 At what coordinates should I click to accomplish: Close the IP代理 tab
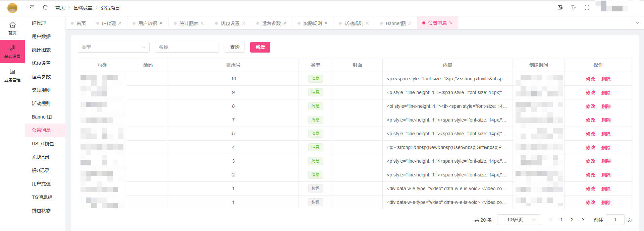pos(120,23)
